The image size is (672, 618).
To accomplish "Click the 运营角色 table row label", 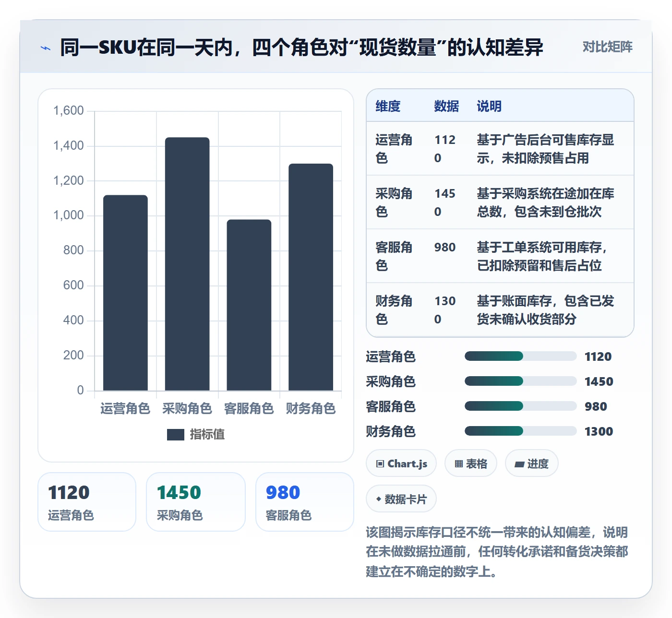I will pos(394,149).
